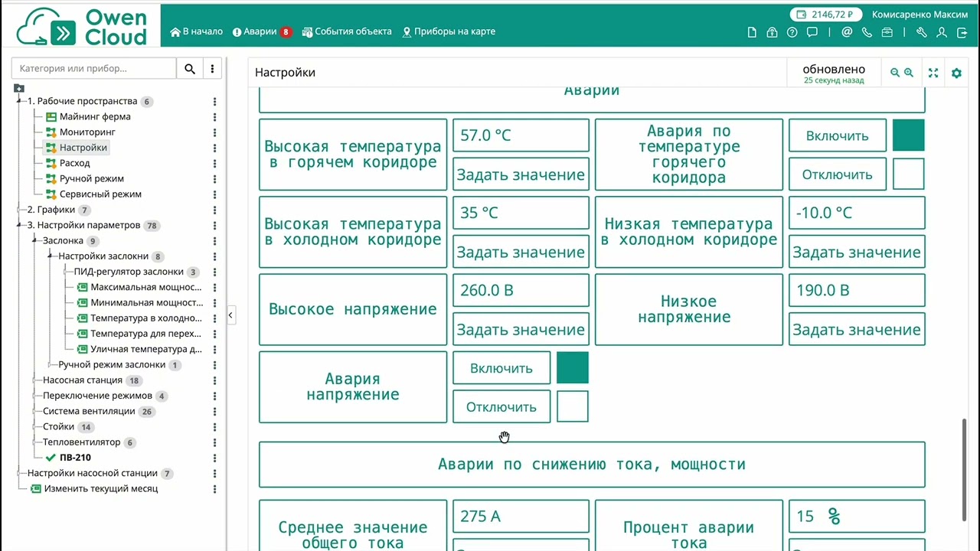The width and height of the screenshot is (980, 551).
Task: Open Приборы на карте
Action: pyautogui.click(x=449, y=32)
